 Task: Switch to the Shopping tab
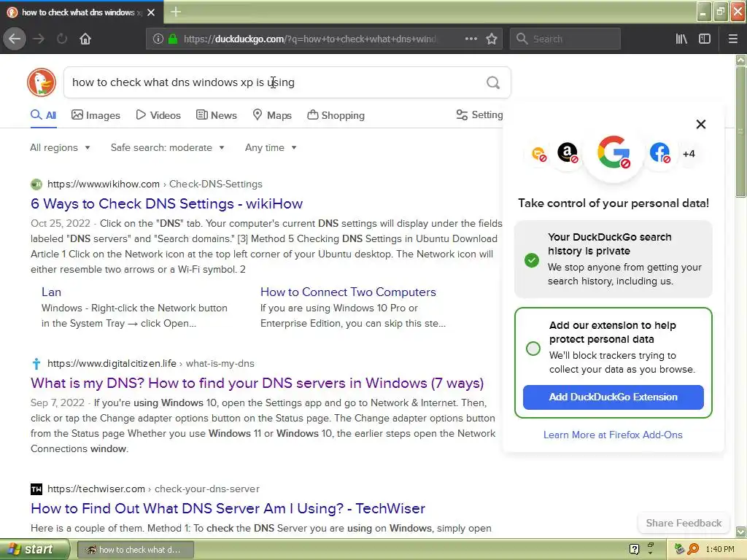pos(336,115)
